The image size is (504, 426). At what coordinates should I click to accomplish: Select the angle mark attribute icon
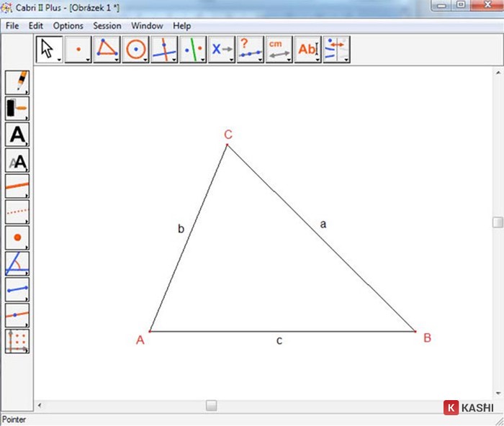17,263
